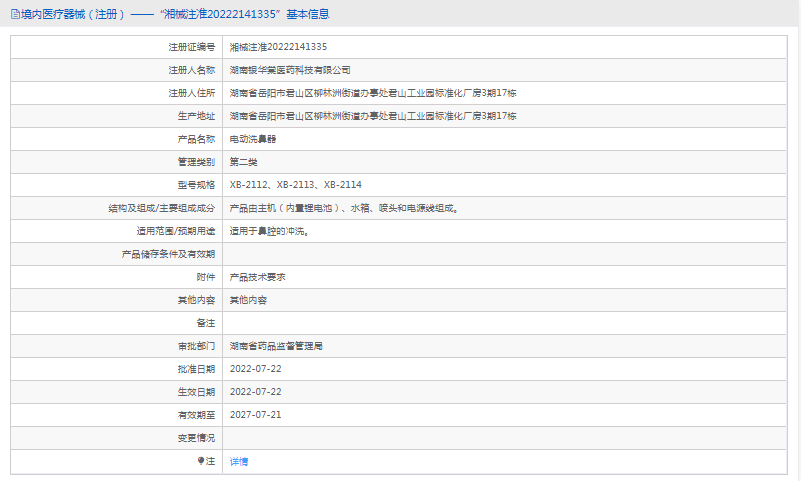Screen dimensions: 801x481
Task: Click the label 生产地址
Action: point(197,116)
